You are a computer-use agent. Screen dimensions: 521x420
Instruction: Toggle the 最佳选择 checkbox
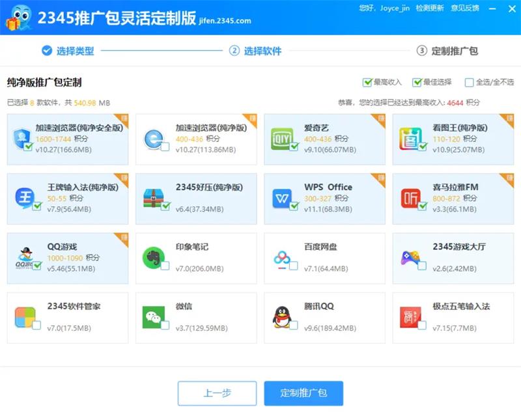coord(416,82)
